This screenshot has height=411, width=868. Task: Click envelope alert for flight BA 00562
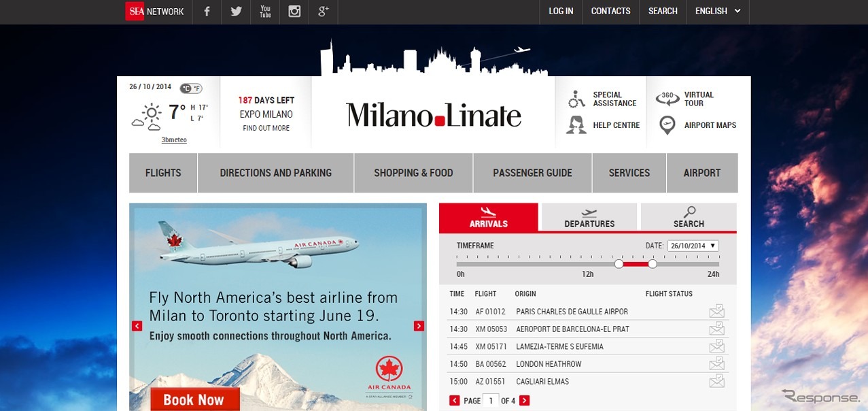click(x=716, y=364)
